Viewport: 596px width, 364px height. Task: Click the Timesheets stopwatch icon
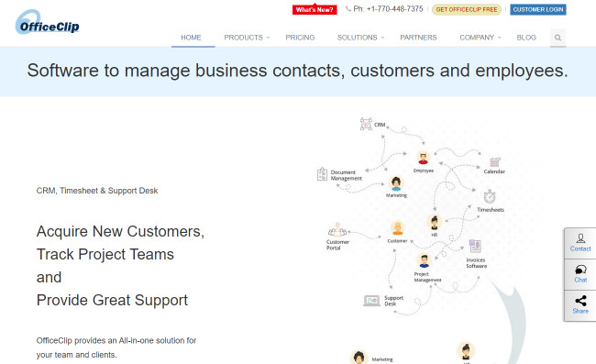(490, 197)
